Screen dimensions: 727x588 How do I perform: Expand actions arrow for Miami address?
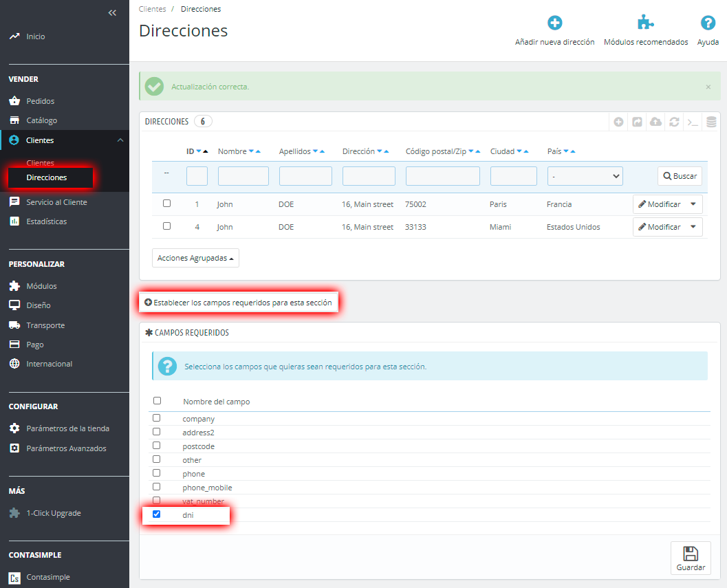[693, 227]
